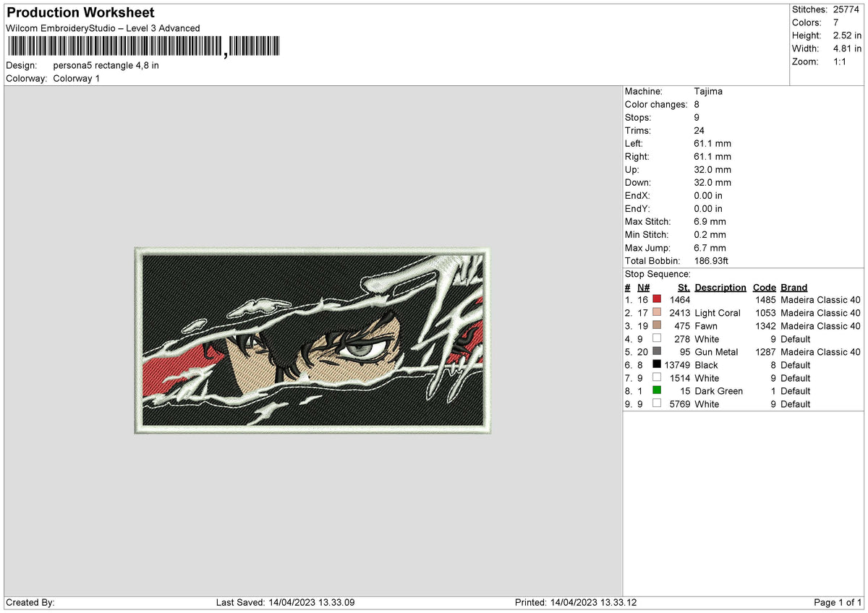
Task: Click the design name persona5 rectangle 4,8 in
Action: 106,65
